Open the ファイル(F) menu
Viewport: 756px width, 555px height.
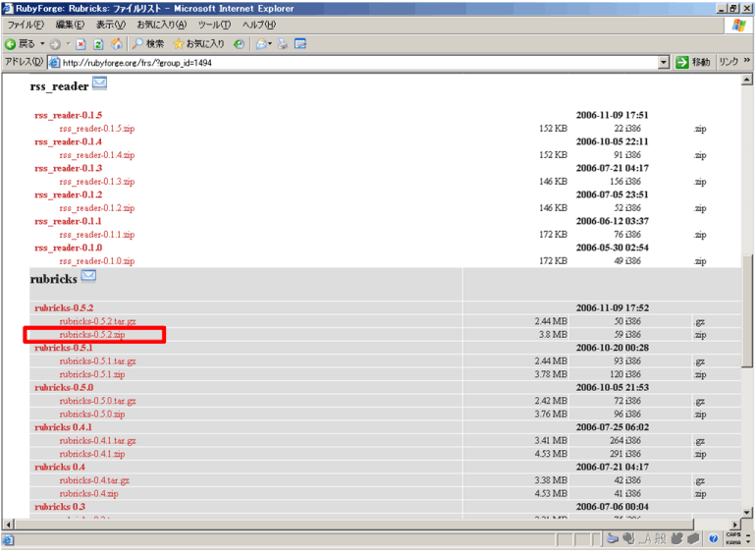coord(26,25)
